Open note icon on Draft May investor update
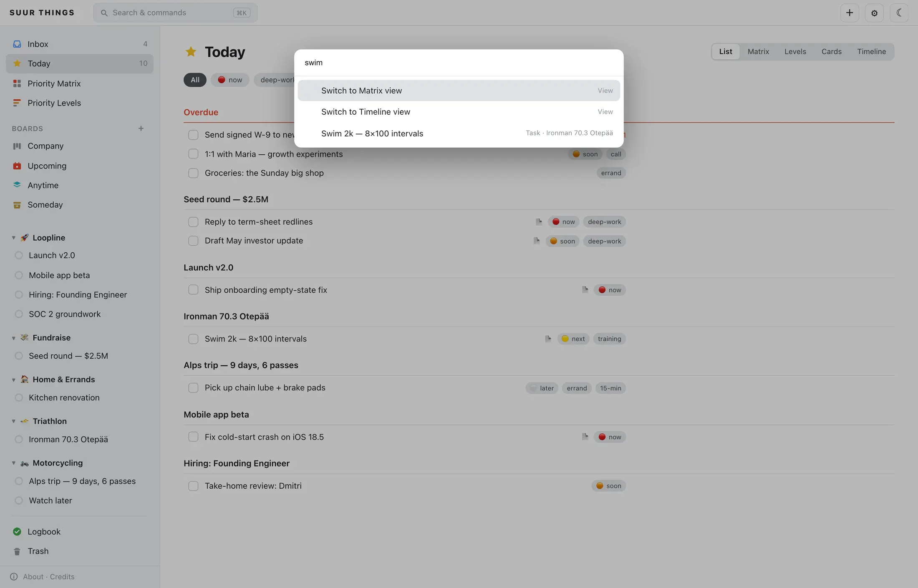The width and height of the screenshot is (918, 588). tap(537, 241)
